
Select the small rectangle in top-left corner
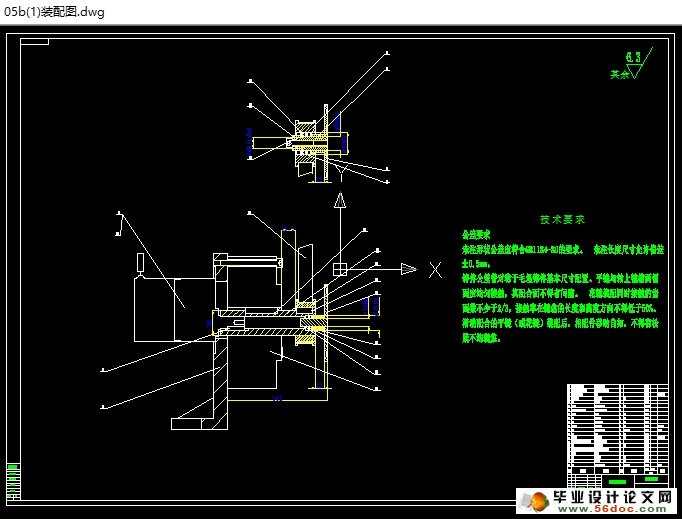[33, 41]
